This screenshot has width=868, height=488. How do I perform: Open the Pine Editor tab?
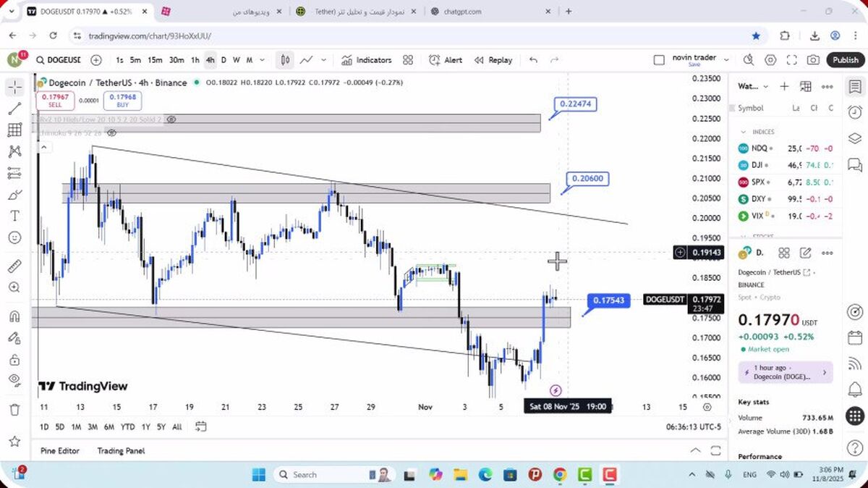pyautogui.click(x=60, y=450)
